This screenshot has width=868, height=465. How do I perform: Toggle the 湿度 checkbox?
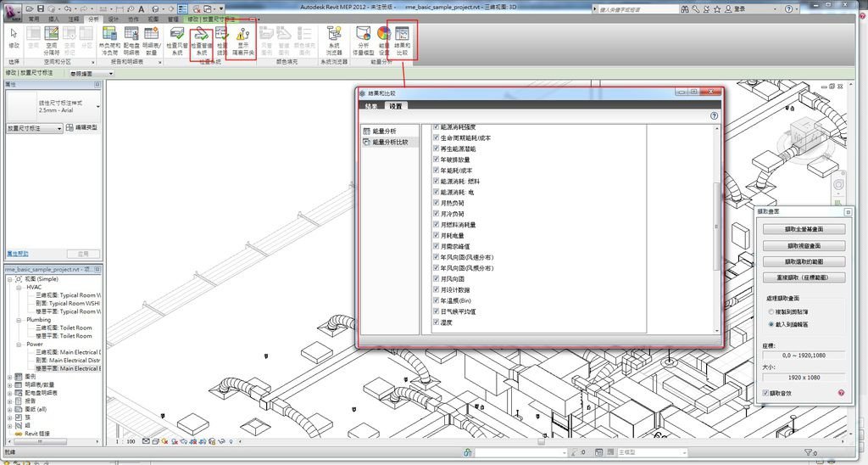(437, 322)
